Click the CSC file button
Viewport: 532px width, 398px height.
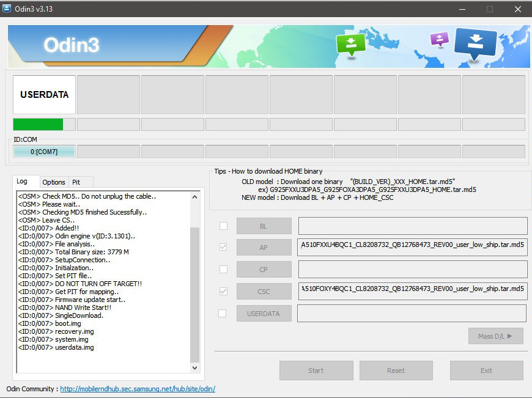[x=264, y=292]
